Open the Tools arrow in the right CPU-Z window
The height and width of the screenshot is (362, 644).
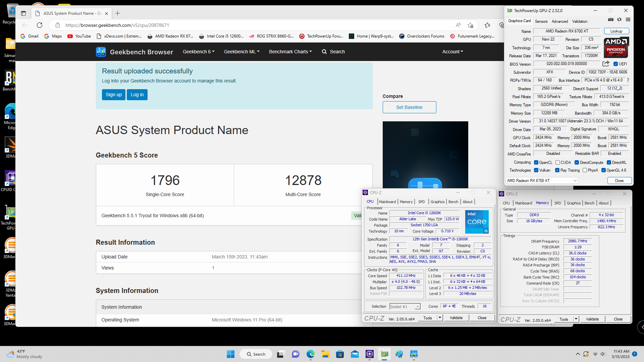[576, 319]
